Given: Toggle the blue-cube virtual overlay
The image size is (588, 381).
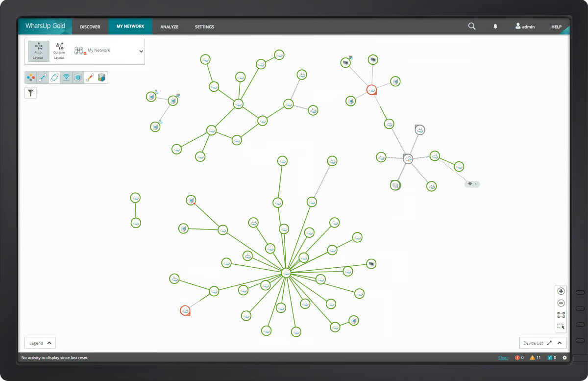Looking at the screenshot, I should click(78, 77).
